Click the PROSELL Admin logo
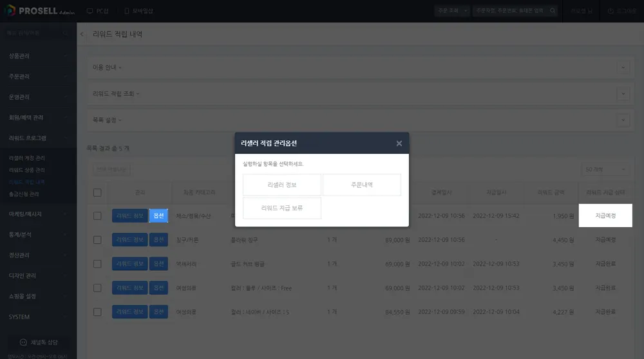This screenshot has height=359, width=644. [x=39, y=11]
